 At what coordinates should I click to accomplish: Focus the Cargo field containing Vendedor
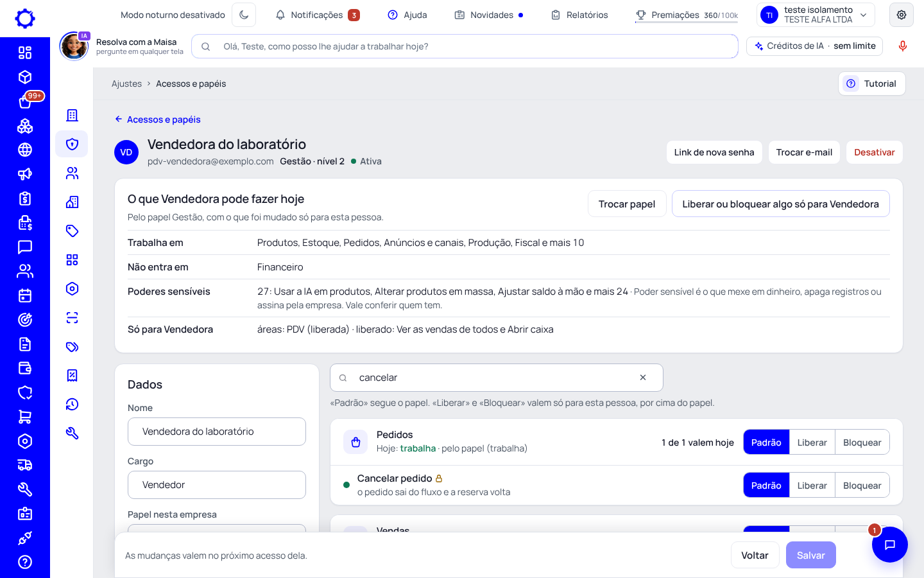click(x=217, y=485)
